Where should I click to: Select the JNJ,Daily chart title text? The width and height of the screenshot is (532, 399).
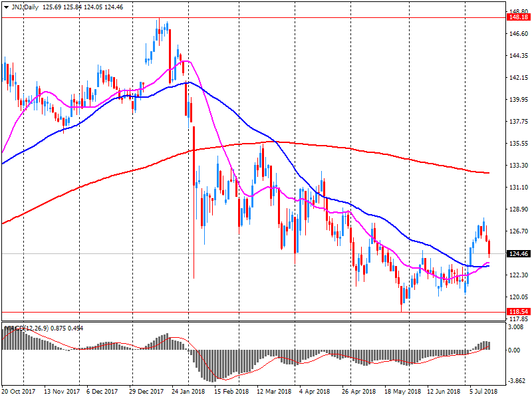[25, 7]
